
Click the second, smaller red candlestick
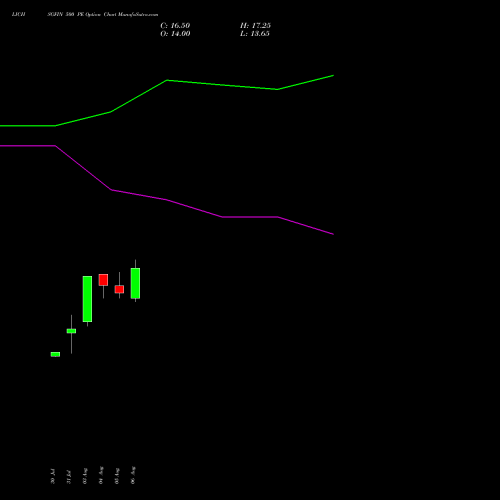pos(119,289)
